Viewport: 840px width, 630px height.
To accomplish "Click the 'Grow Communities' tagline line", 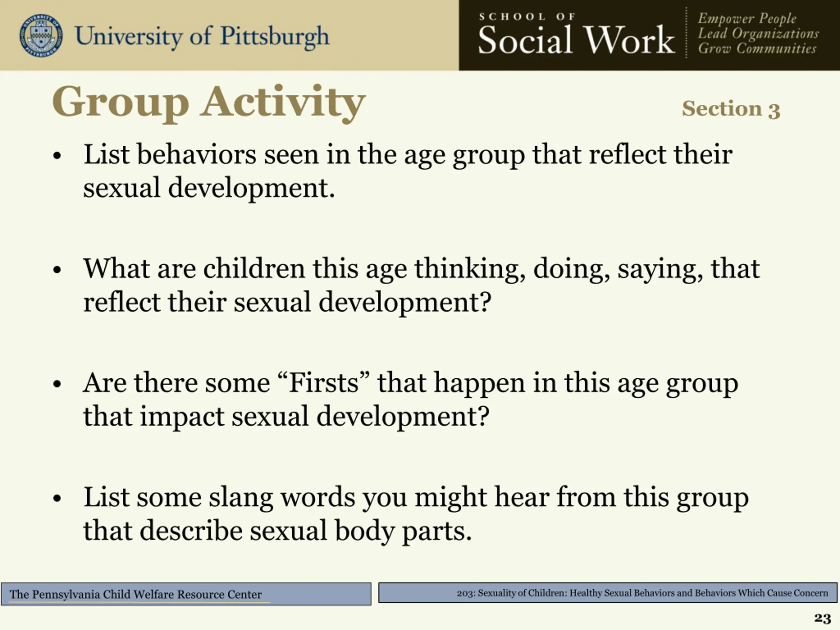I will [x=757, y=48].
